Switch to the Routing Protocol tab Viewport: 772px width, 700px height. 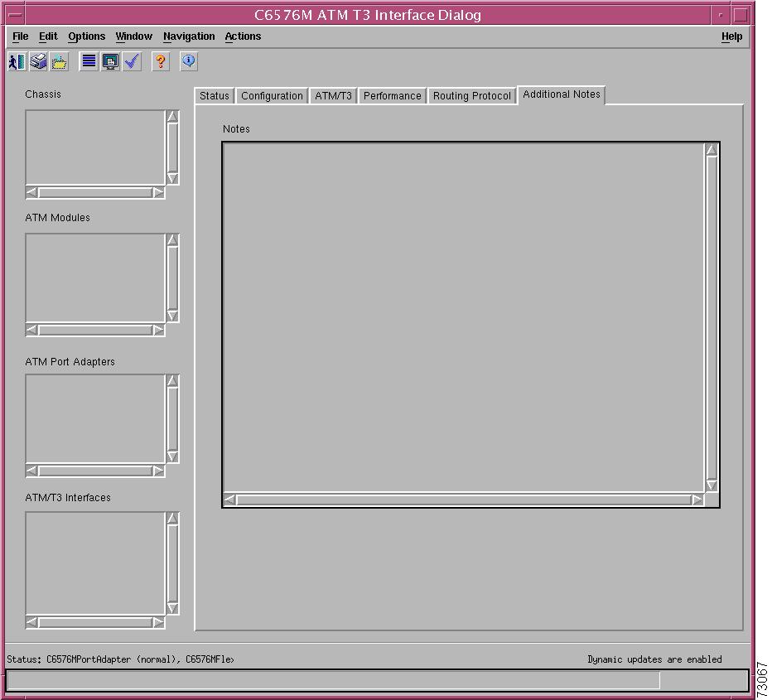tap(471, 96)
